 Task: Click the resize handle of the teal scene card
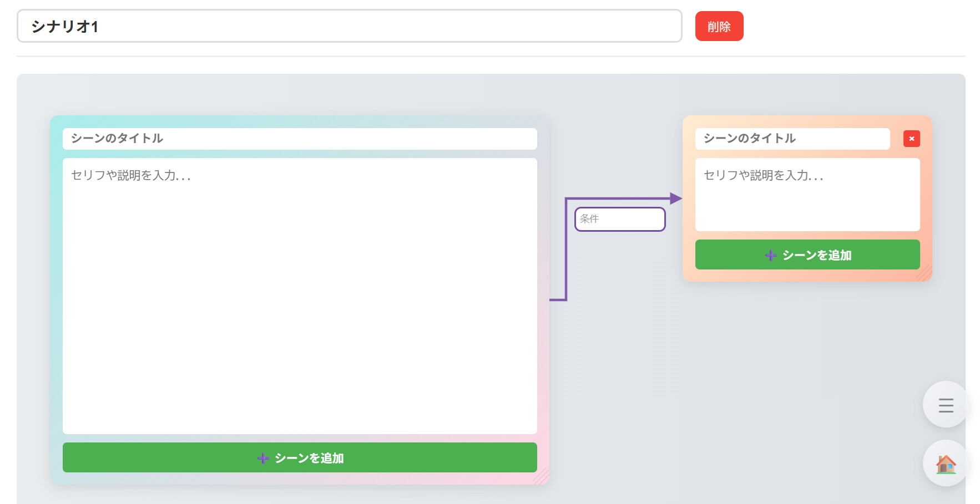pos(542,477)
